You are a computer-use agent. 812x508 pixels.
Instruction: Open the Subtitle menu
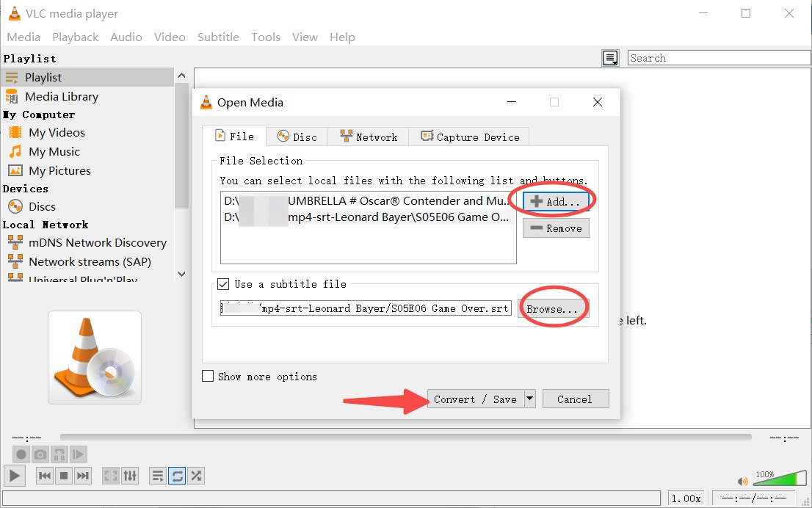pyautogui.click(x=218, y=37)
